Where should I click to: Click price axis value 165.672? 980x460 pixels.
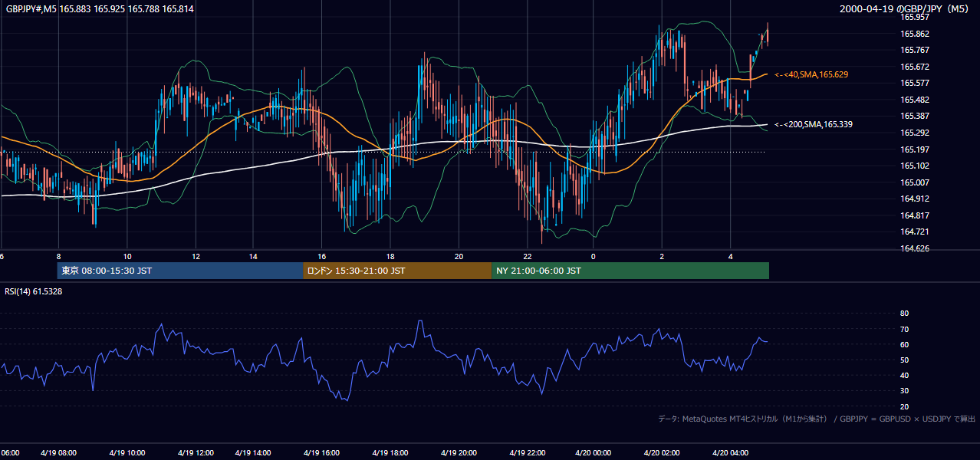(x=915, y=67)
